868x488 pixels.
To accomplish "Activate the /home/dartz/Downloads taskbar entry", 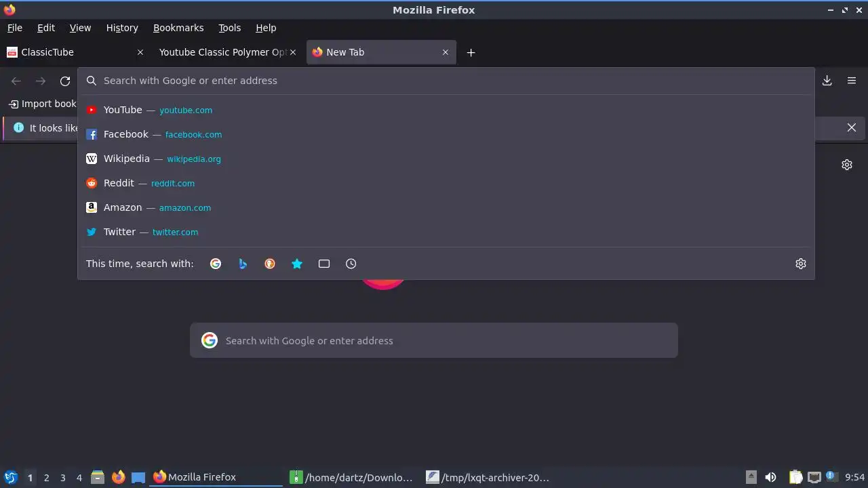I will click(x=353, y=477).
